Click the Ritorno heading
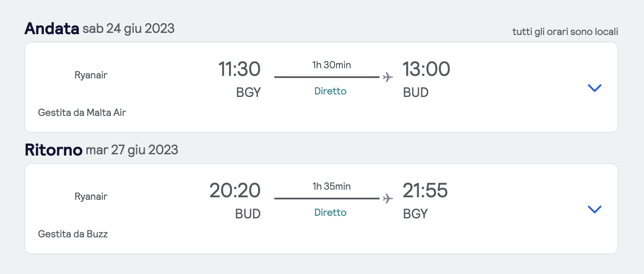Image resolution: width=644 pixels, height=274 pixels. click(x=54, y=150)
